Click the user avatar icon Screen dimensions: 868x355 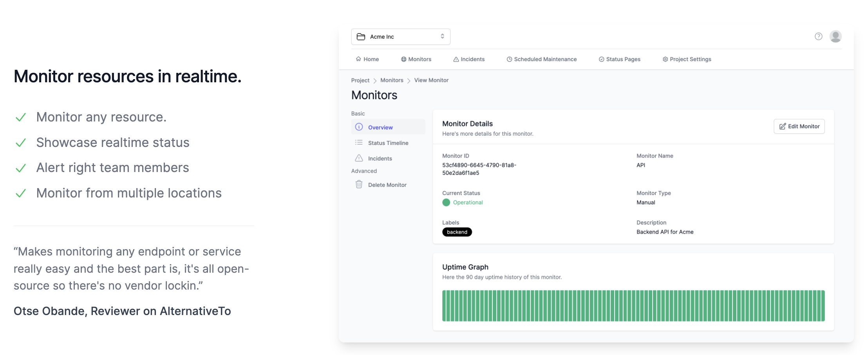pos(835,36)
